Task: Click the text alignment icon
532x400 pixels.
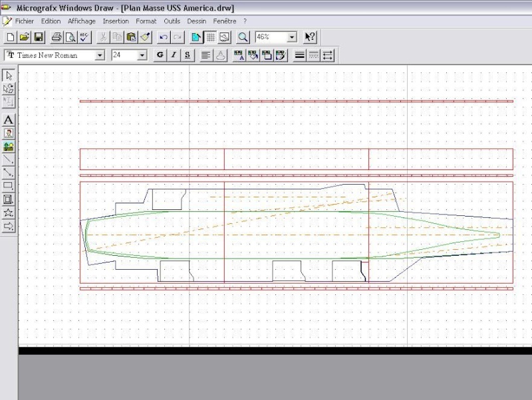Action: [x=205, y=55]
